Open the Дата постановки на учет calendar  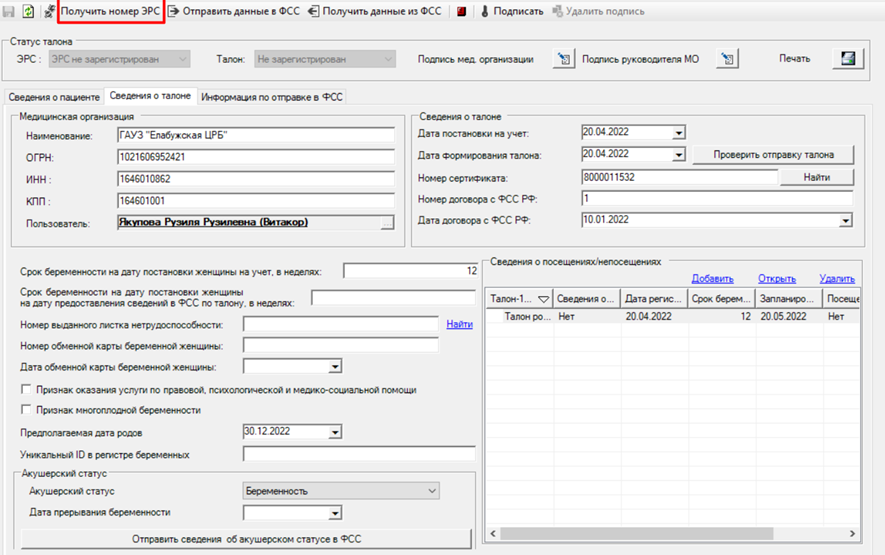[678, 133]
